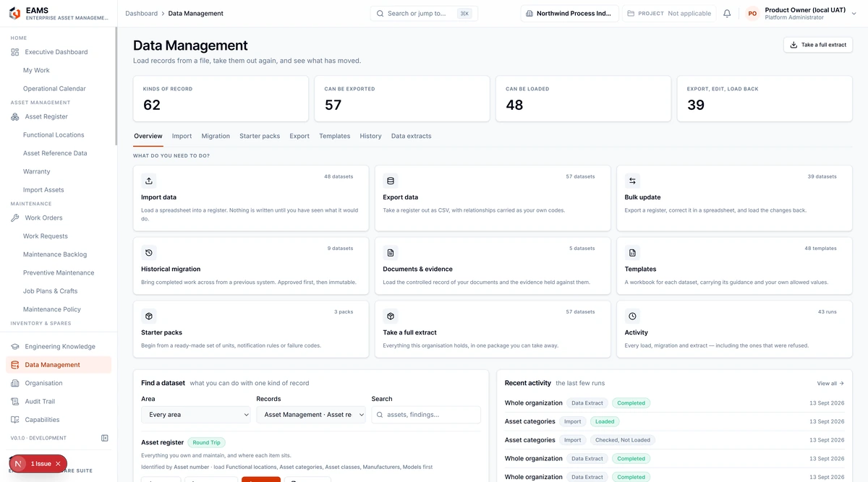Switch to the Migration tab
The image size is (868, 482).
216,136
